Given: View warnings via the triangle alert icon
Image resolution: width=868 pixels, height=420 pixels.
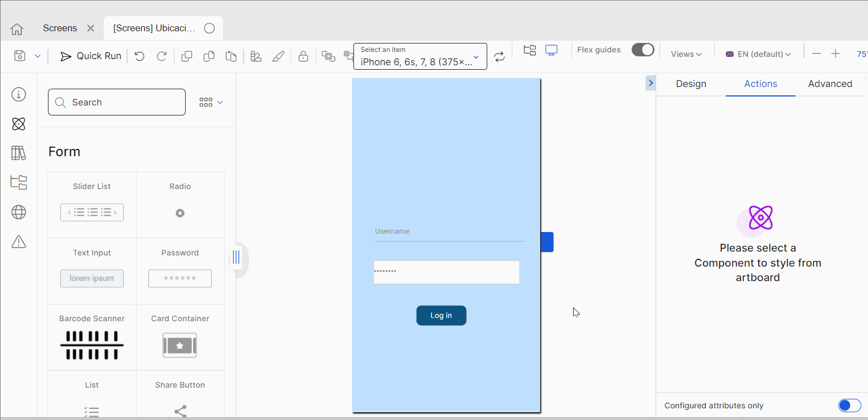Looking at the screenshot, I should pos(18,242).
